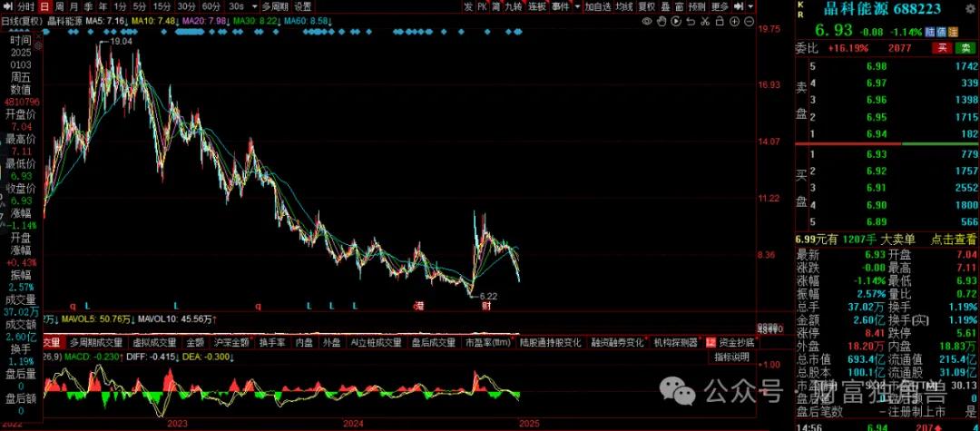Switch to 5分 five-minute chart
Viewport: 980px width, 431px height.
(140, 7)
